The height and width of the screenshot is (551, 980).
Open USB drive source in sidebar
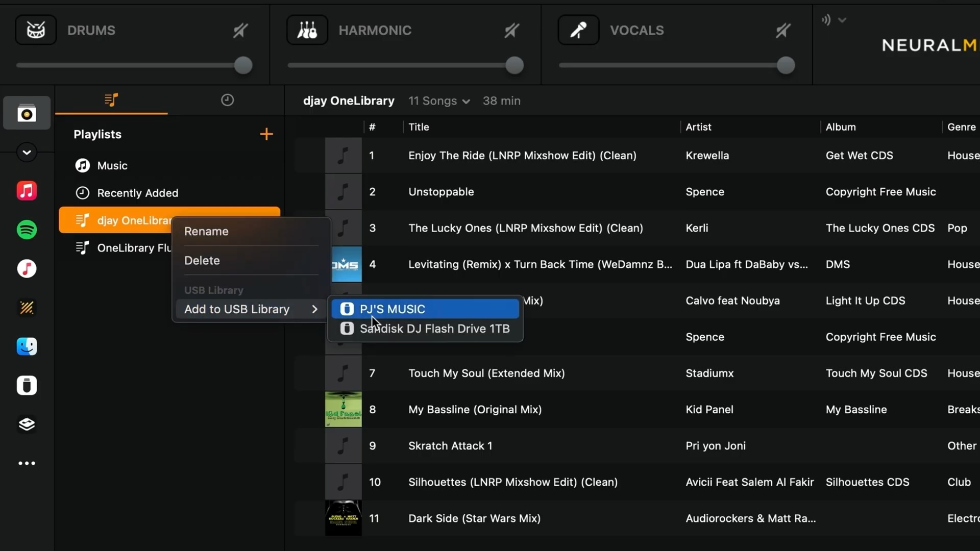27,385
